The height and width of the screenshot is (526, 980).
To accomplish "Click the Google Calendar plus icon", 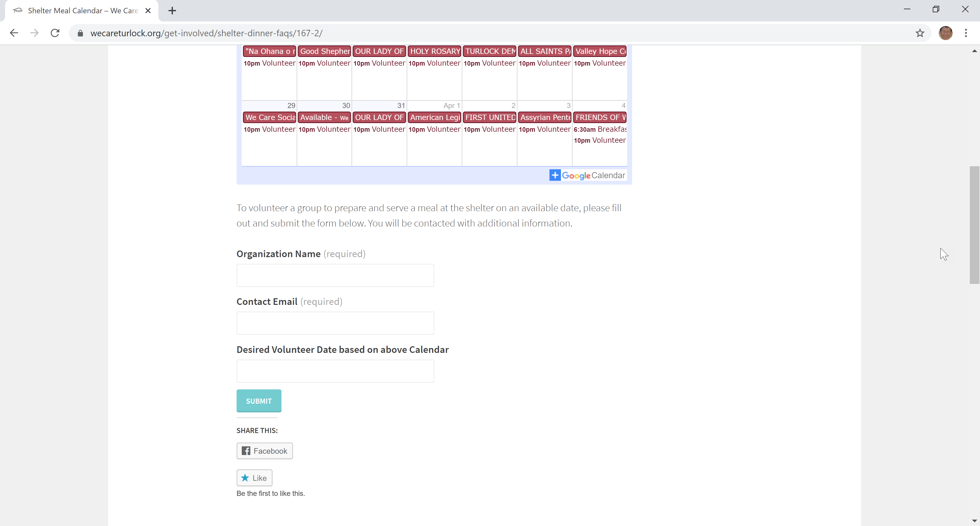I will 555,175.
